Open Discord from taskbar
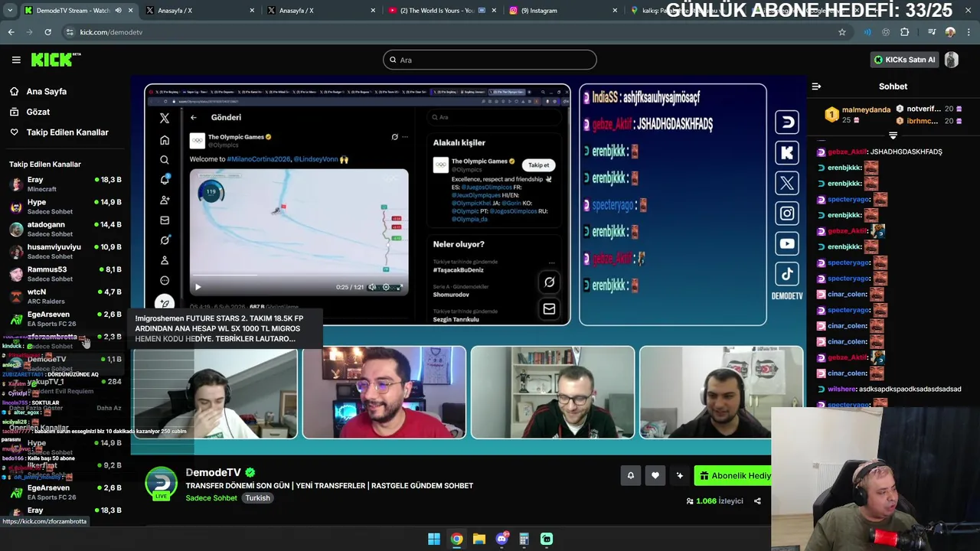980x551 pixels. pyautogui.click(x=501, y=539)
